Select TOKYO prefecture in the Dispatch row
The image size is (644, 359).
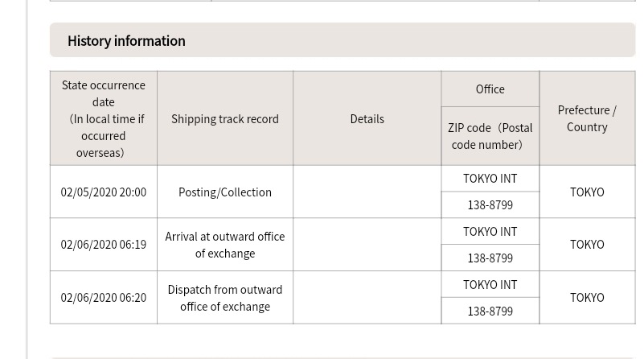(x=588, y=297)
